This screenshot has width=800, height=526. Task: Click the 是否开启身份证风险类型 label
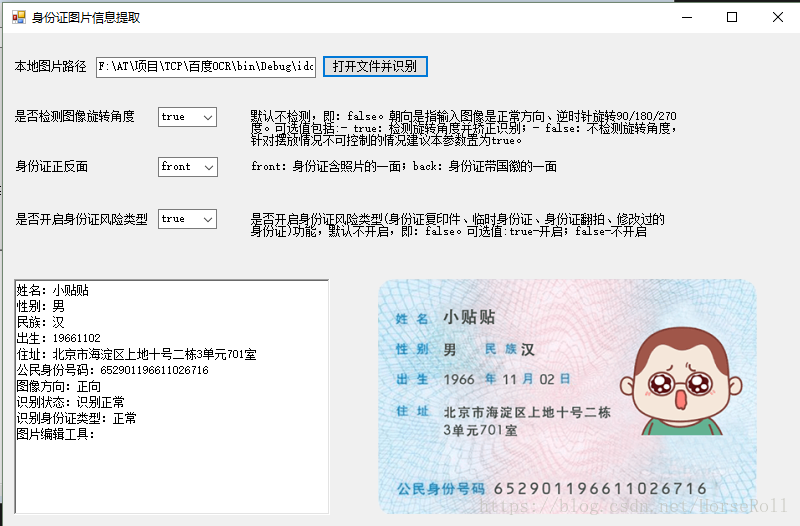click(81, 219)
